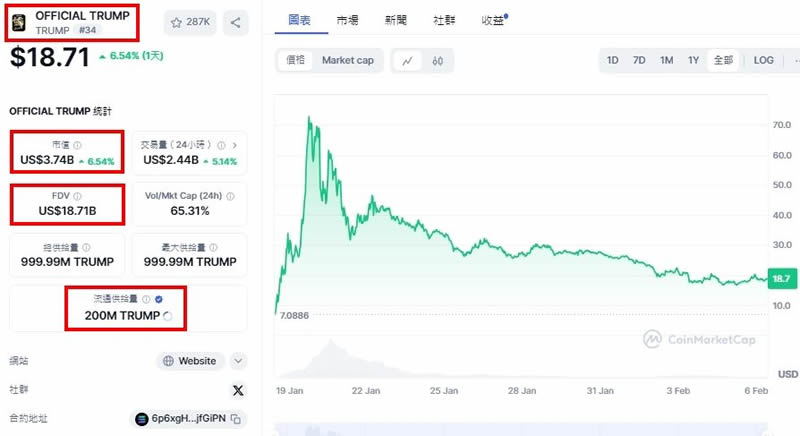
Task: Click the OFFICIAL TRUMP coin logo
Action: [x=19, y=22]
